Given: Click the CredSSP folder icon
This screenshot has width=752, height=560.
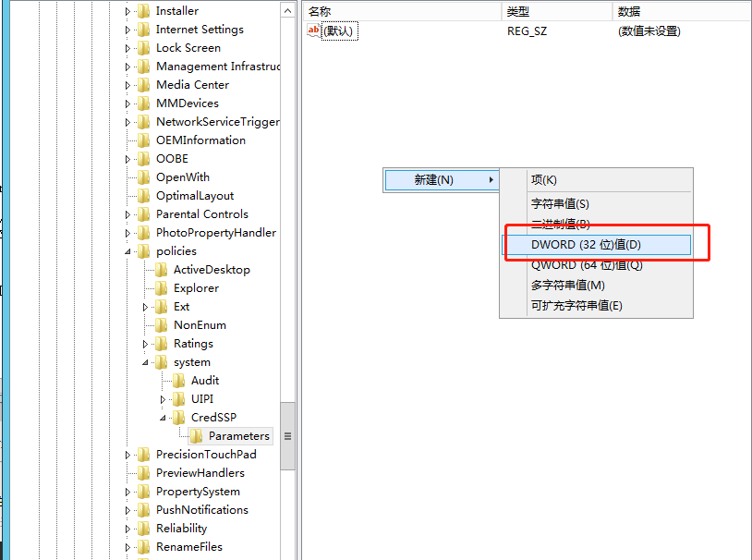Looking at the screenshot, I should (x=179, y=418).
